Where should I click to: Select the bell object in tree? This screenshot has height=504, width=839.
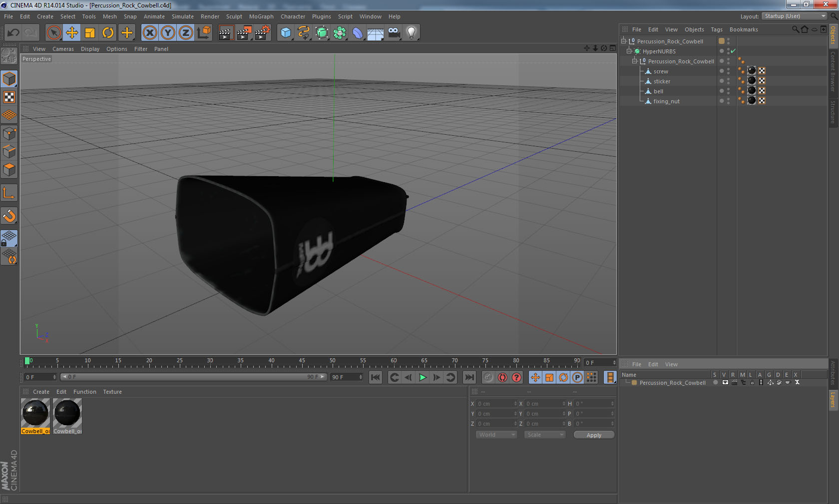(x=658, y=91)
